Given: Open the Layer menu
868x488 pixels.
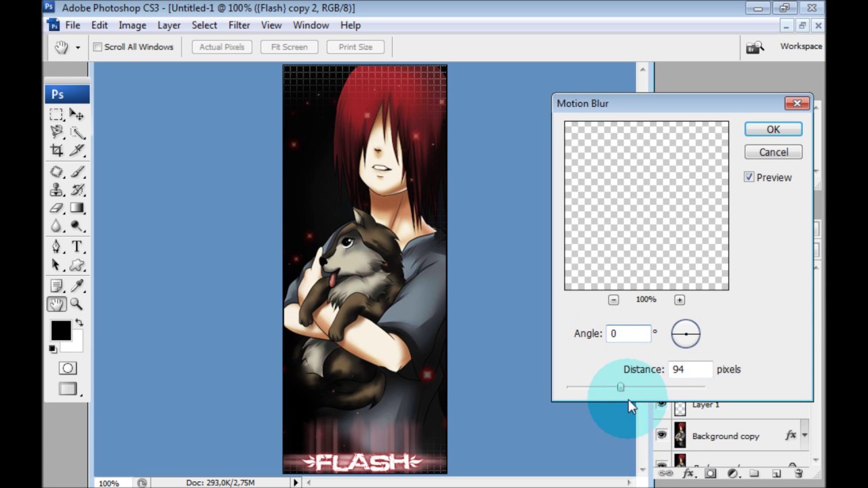Looking at the screenshot, I should tap(169, 25).
